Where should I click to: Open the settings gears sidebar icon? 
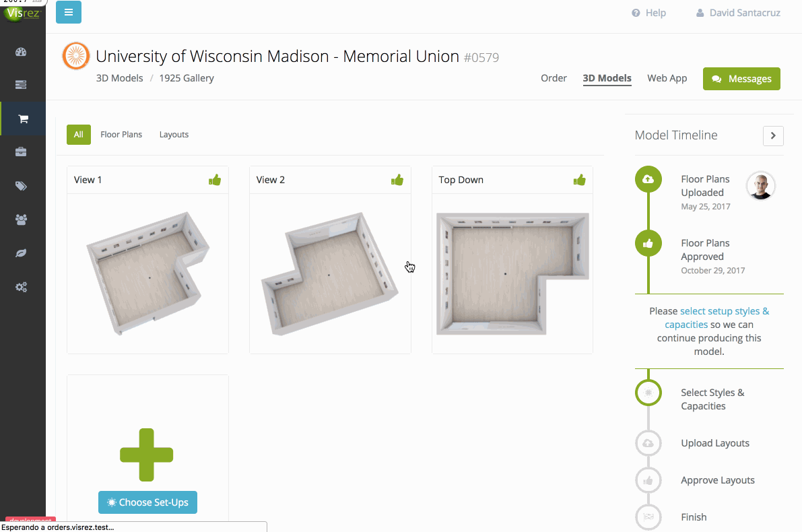click(x=21, y=287)
